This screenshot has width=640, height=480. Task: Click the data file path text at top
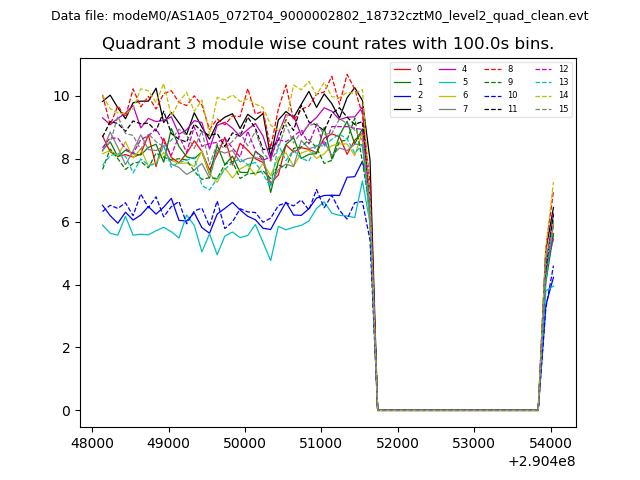click(x=320, y=16)
